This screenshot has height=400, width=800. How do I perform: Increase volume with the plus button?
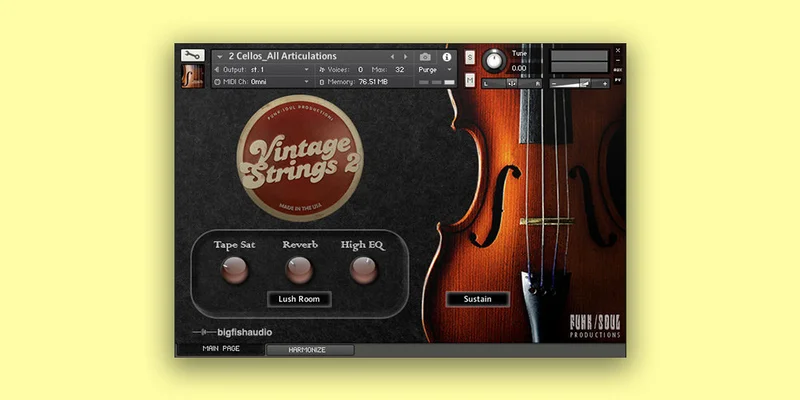605,83
